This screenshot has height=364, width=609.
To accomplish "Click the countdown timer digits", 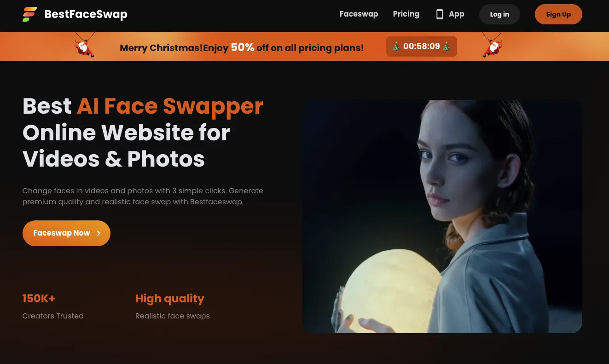I will click(x=421, y=46).
